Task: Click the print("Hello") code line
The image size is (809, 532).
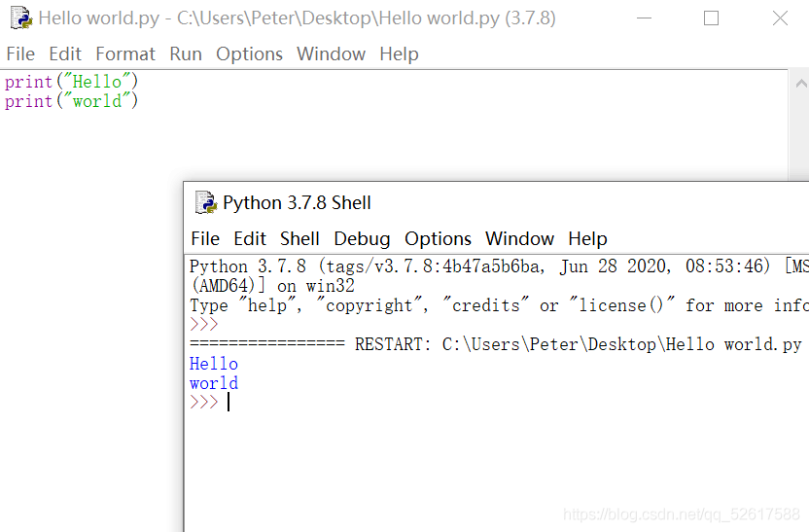Action: (x=72, y=82)
